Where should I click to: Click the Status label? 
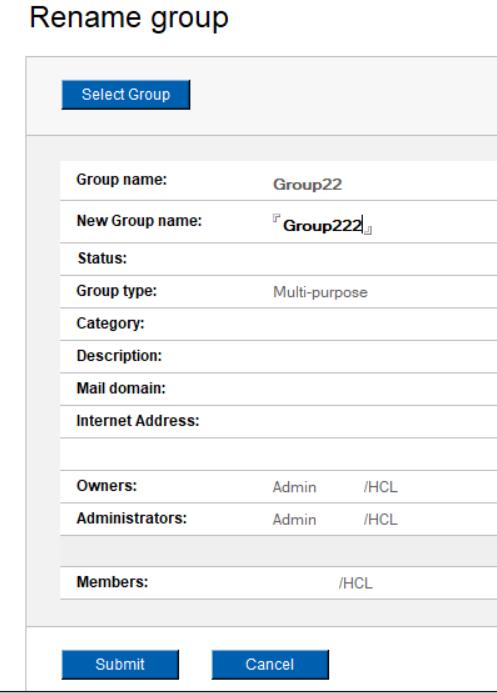[102, 258]
